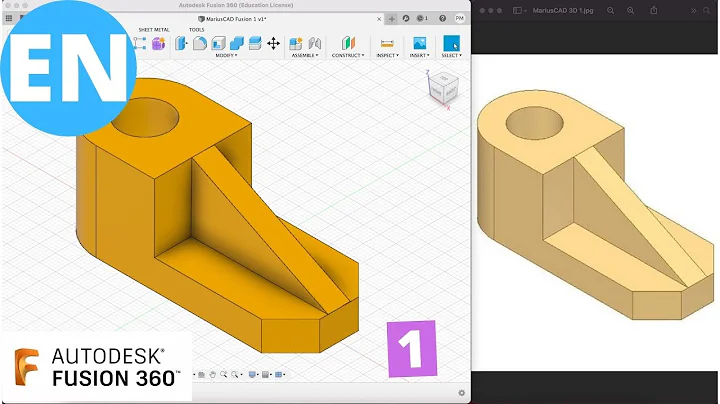Viewport: 720px width, 404px height.
Task: Open the PM user profile avatar
Action: (460, 18)
